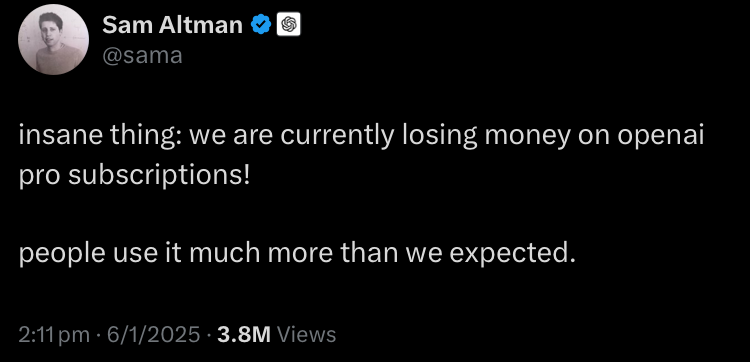Click the words "insane thing:" in tweet
Image resolution: width=750 pixels, height=362 pixels.
(x=101, y=138)
